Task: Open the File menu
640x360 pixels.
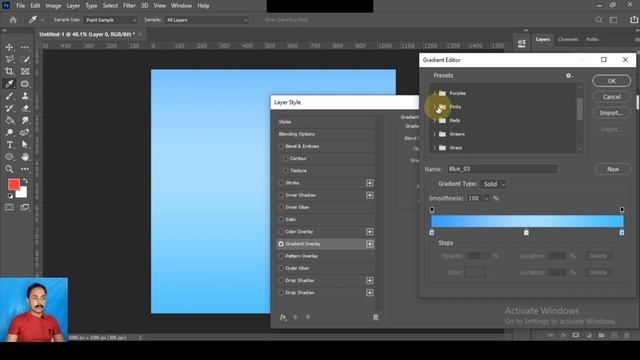Action: click(x=20, y=6)
